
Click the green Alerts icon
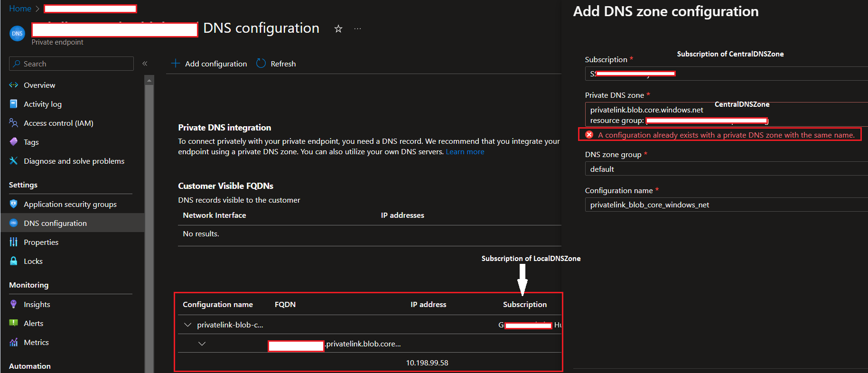tap(14, 323)
